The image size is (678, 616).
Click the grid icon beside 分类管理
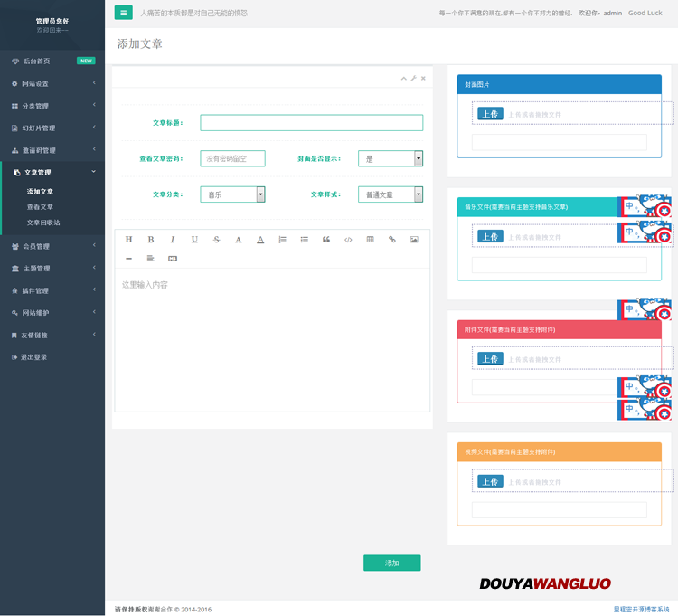[14, 106]
